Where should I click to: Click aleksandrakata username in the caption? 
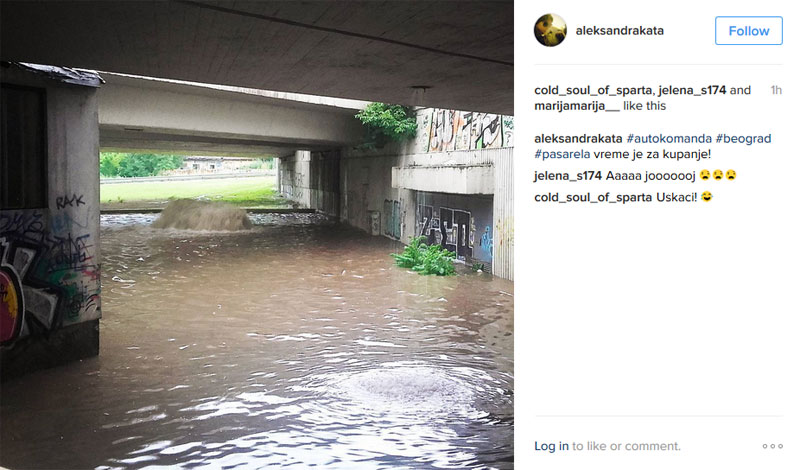(x=578, y=138)
